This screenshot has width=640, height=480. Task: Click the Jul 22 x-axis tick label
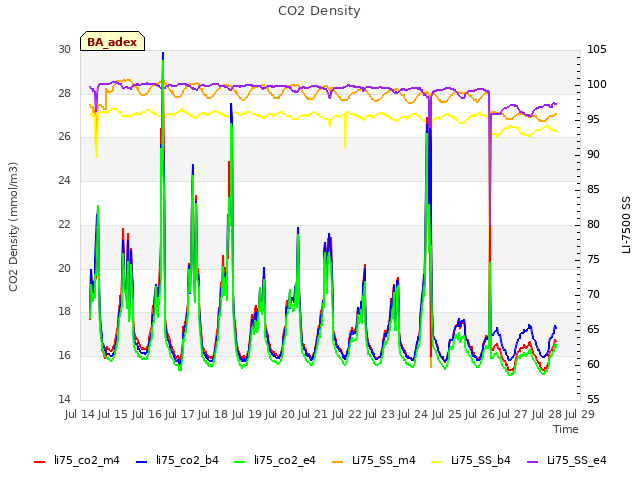coord(347,414)
